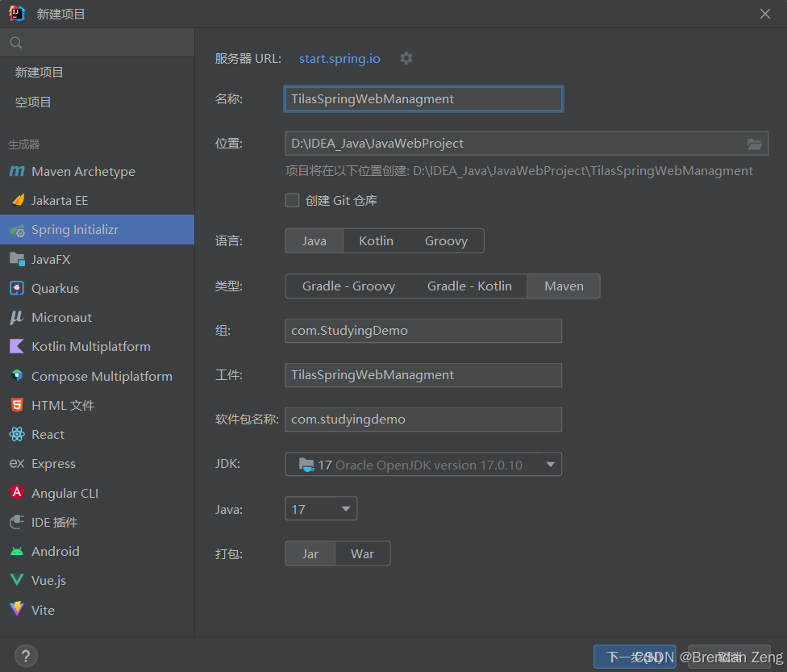
Task: Click the 软件包名称 package name field
Action: (x=423, y=419)
